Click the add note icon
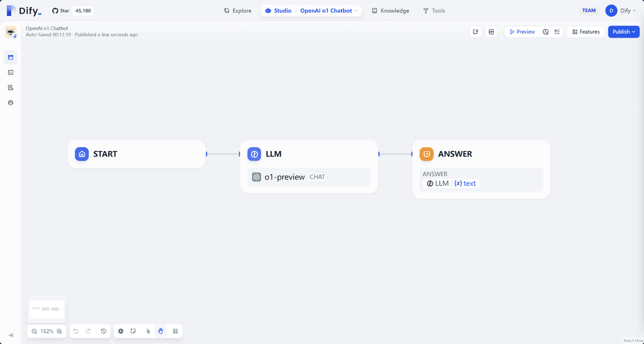 133,331
